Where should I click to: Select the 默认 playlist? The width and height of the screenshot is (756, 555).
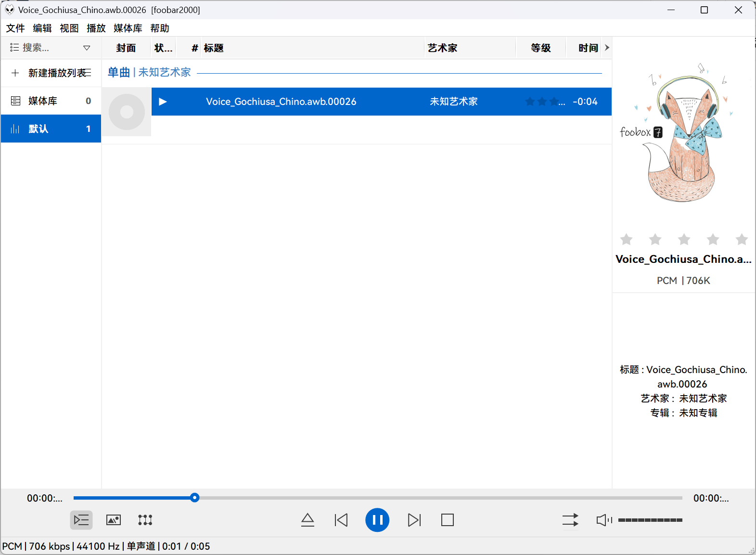click(51, 129)
